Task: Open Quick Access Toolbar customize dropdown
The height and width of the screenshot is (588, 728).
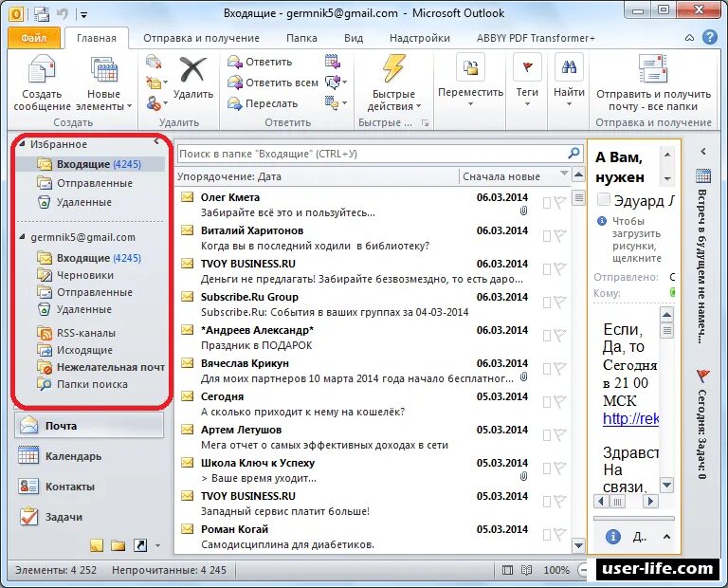Action: pyautogui.click(x=83, y=15)
